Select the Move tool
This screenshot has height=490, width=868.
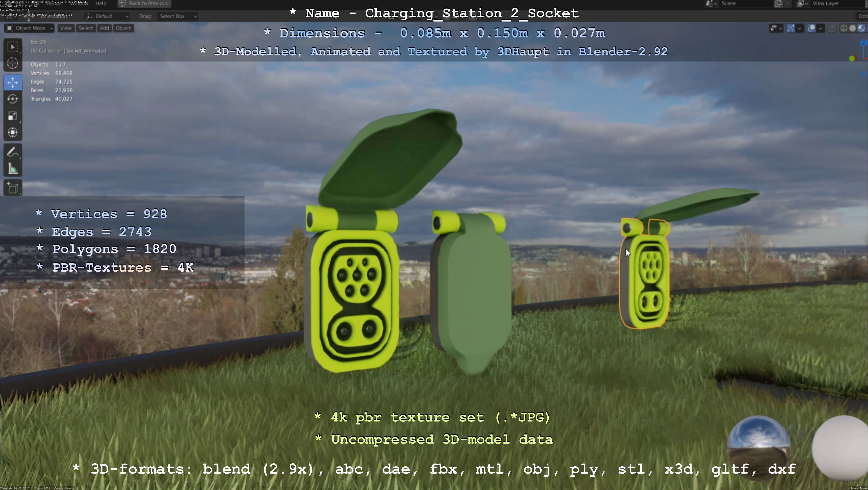[13, 83]
